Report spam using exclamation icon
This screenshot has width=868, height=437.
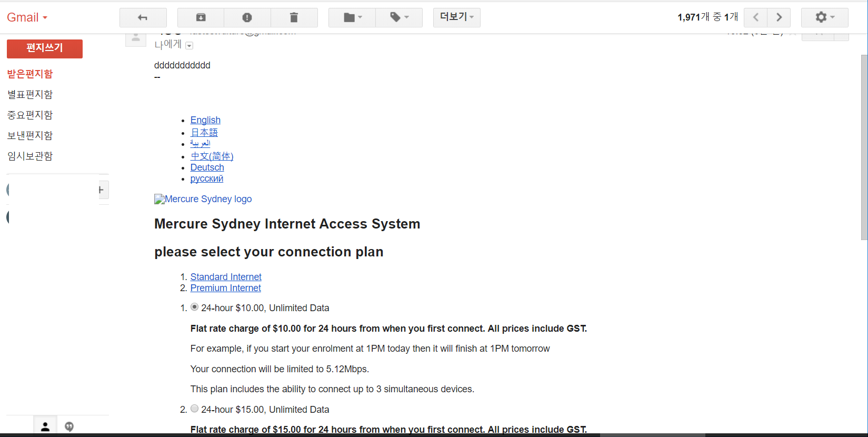tap(247, 17)
